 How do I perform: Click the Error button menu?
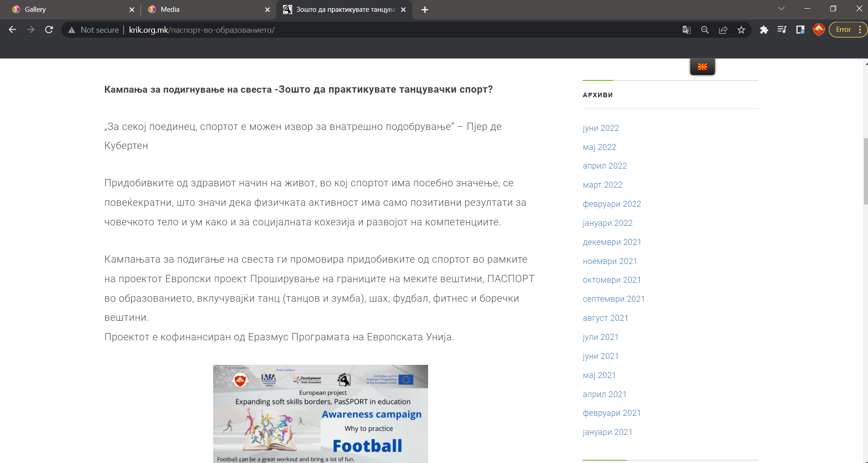848,30
